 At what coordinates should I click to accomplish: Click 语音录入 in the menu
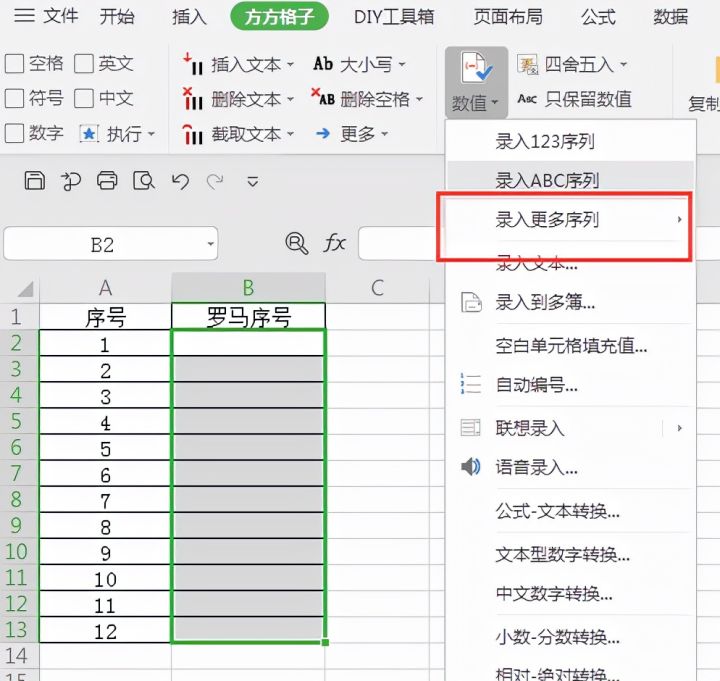[x=536, y=467]
